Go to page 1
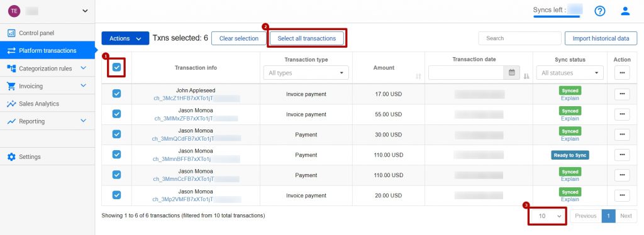Image resolution: width=644 pixels, height=235 pixels. (x=609, y=216)
